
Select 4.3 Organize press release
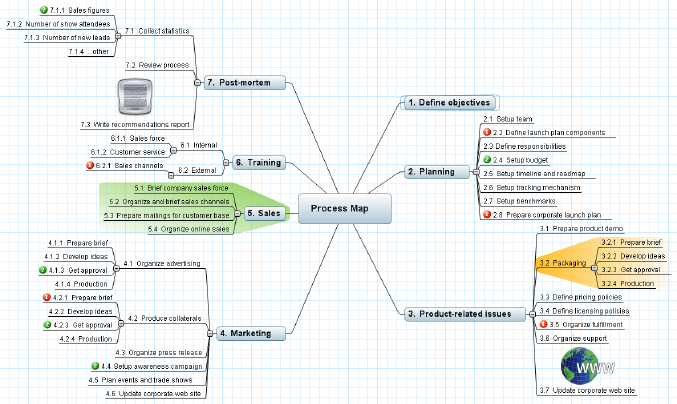[x=159, y=353]
